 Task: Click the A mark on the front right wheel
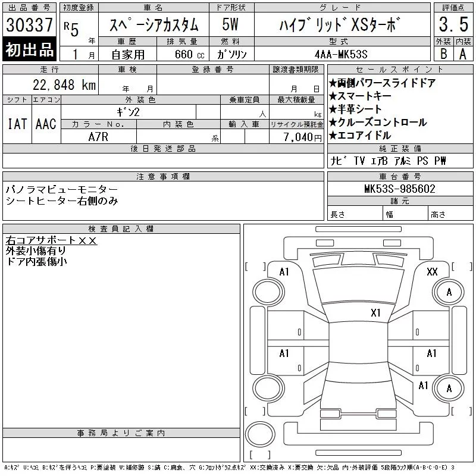pos(449,292)
